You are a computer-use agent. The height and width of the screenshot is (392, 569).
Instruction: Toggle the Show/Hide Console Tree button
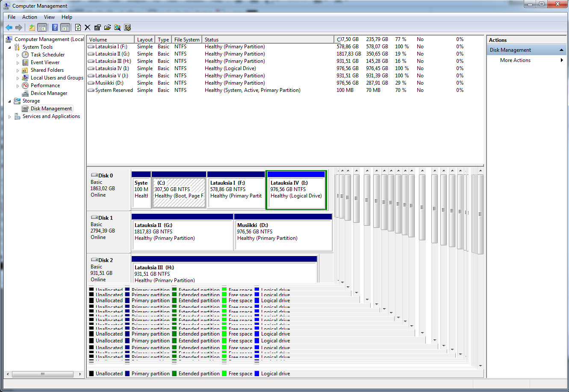coord(42,28)
